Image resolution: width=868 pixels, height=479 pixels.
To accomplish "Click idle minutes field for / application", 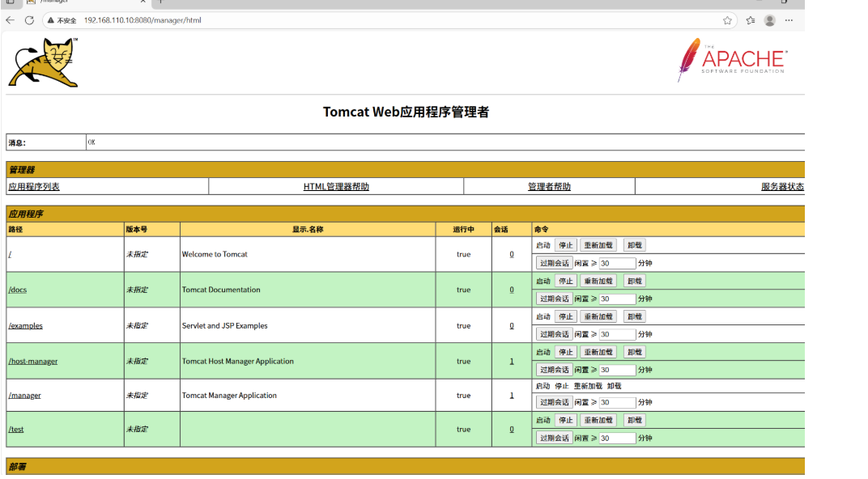I will point(617,263).
